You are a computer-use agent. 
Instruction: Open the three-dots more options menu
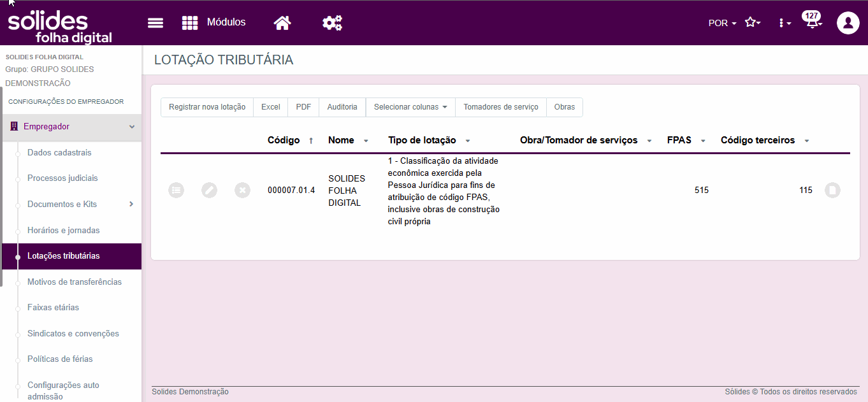point(785,23)
